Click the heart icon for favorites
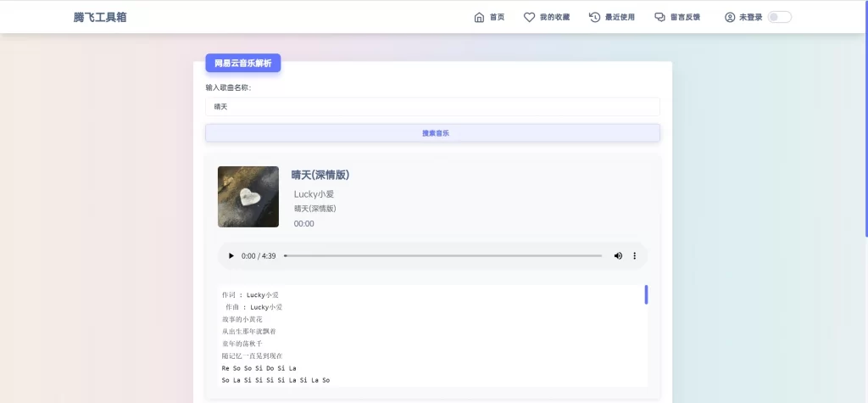868x403 pixels. pos(529,17)
